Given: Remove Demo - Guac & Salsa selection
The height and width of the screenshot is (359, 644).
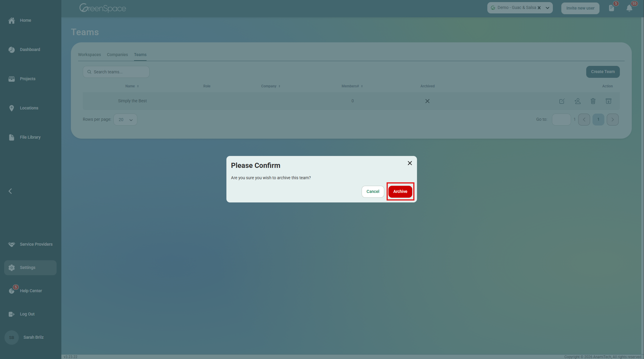Looking at the screenshot, I should (539, 8).
